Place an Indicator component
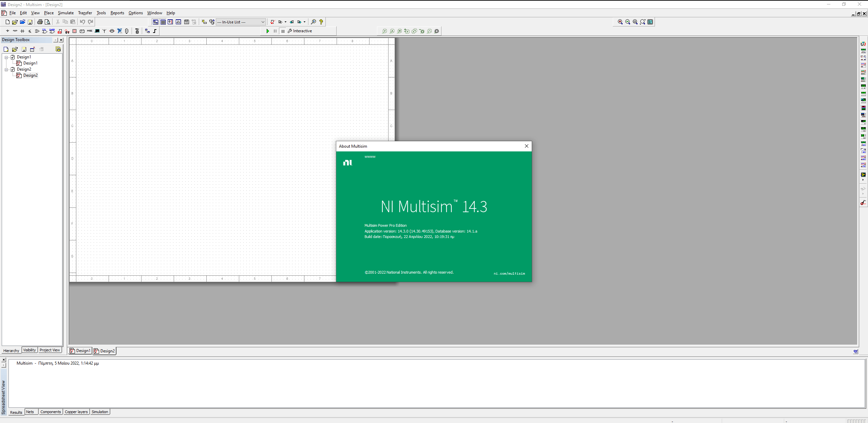This screenshot has width=868, height=423. (75, 31)
